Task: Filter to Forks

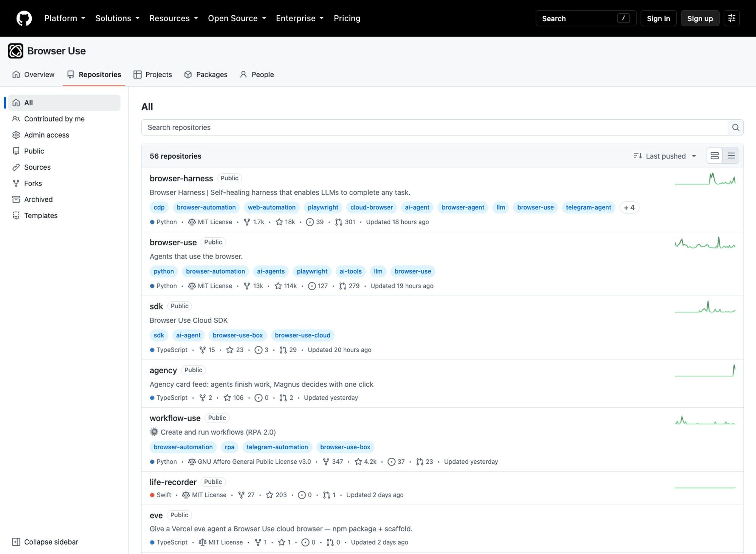Action: pos(64,183)
